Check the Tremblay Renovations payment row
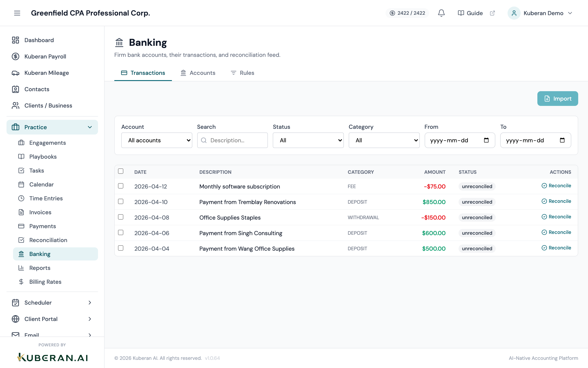588x368 pixels. pyautogui.click(x=121, y=202)
